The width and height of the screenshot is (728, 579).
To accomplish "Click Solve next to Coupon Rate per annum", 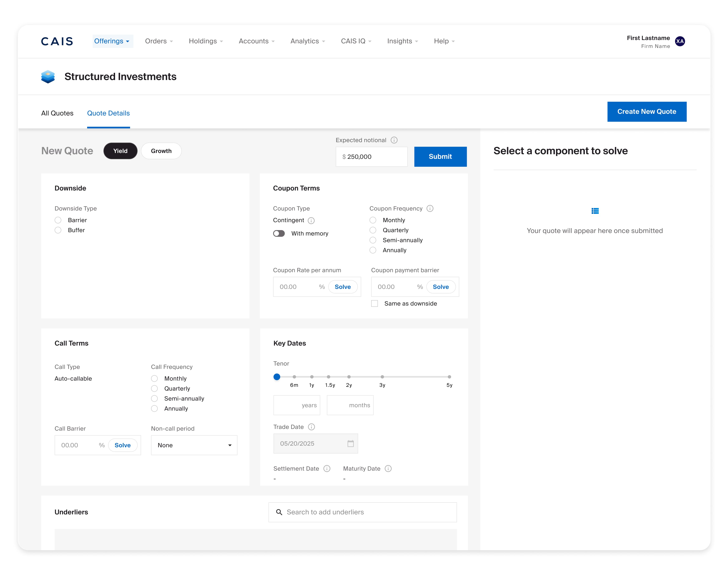I will point(343,287).
